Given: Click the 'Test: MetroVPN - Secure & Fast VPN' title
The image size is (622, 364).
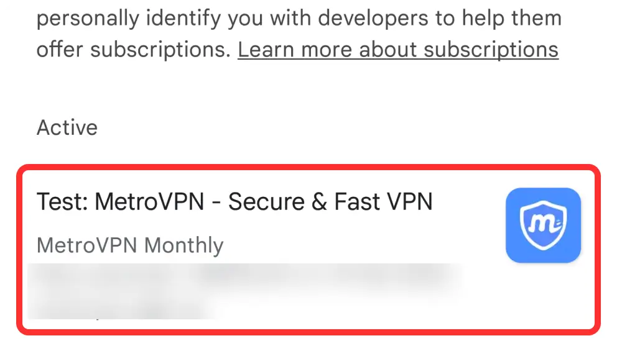Looking at the screenshot, I should [234, 201].
